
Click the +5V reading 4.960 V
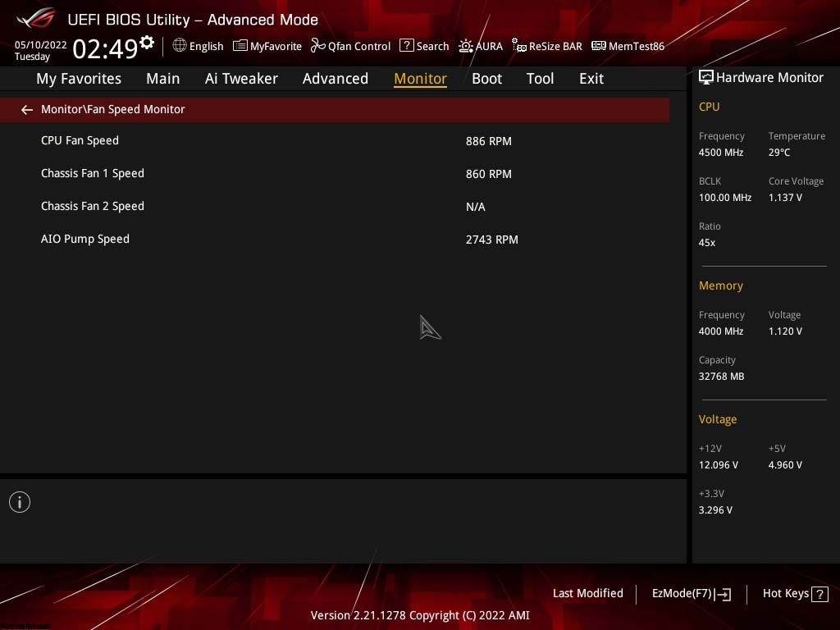point(785,465)
